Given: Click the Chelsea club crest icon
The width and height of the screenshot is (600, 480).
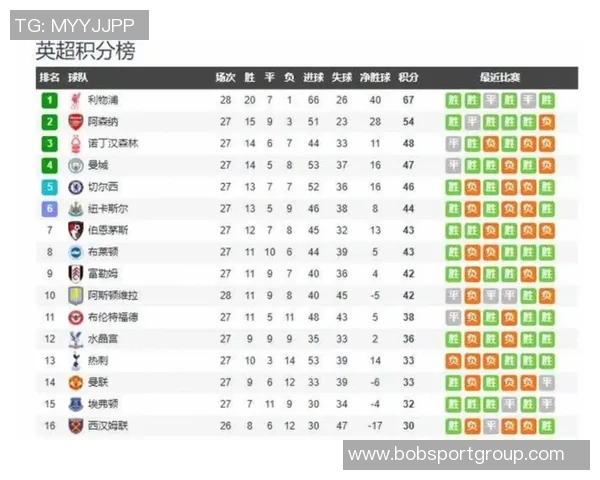Looking at the screenshot, I should (76, 187).
